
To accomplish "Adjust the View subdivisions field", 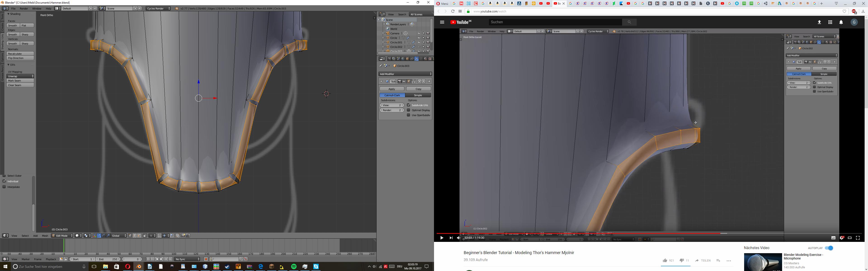I will (x=392, y=105).
